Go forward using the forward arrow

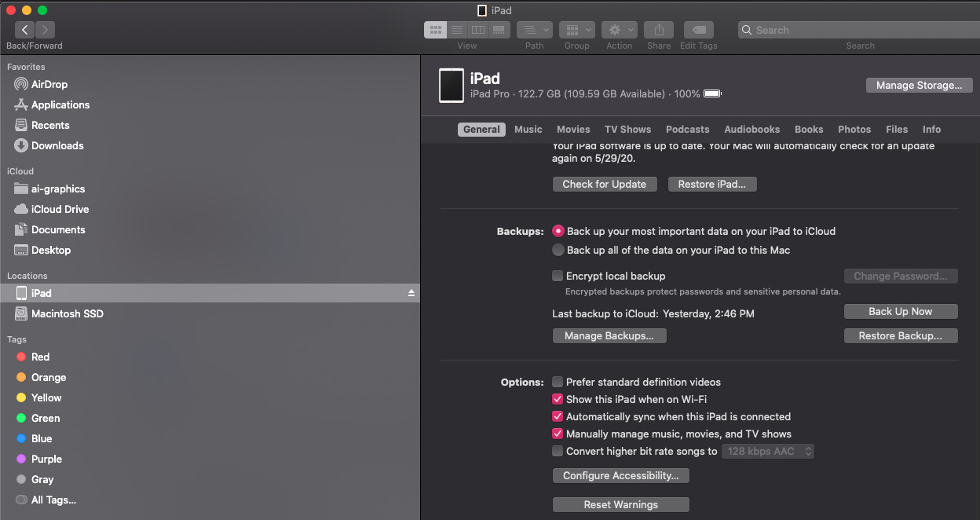[x=46, y=30]
